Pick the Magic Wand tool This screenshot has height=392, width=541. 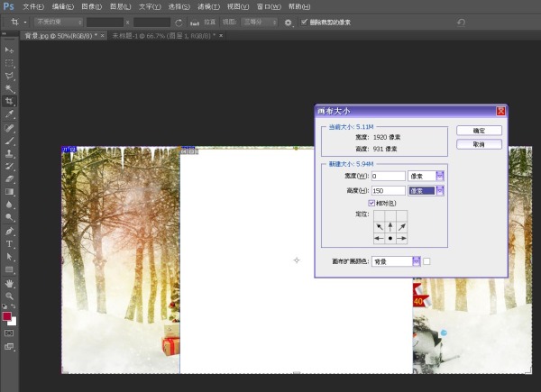9,89
